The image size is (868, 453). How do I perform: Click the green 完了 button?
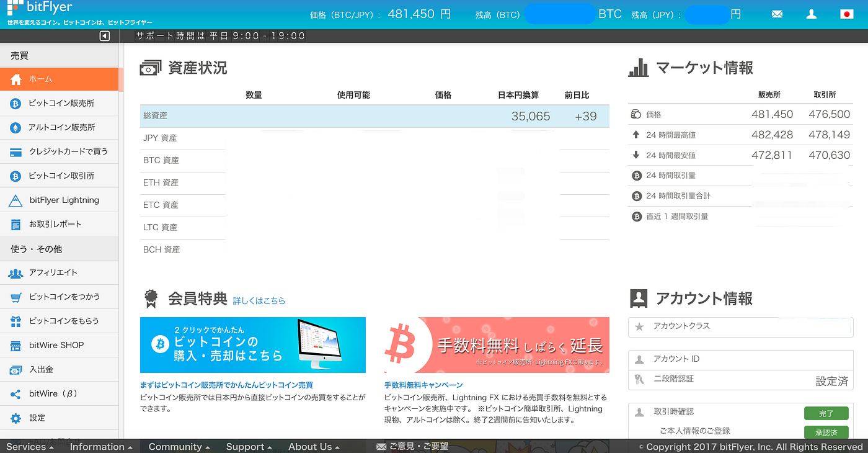click(x=826, y=413)
